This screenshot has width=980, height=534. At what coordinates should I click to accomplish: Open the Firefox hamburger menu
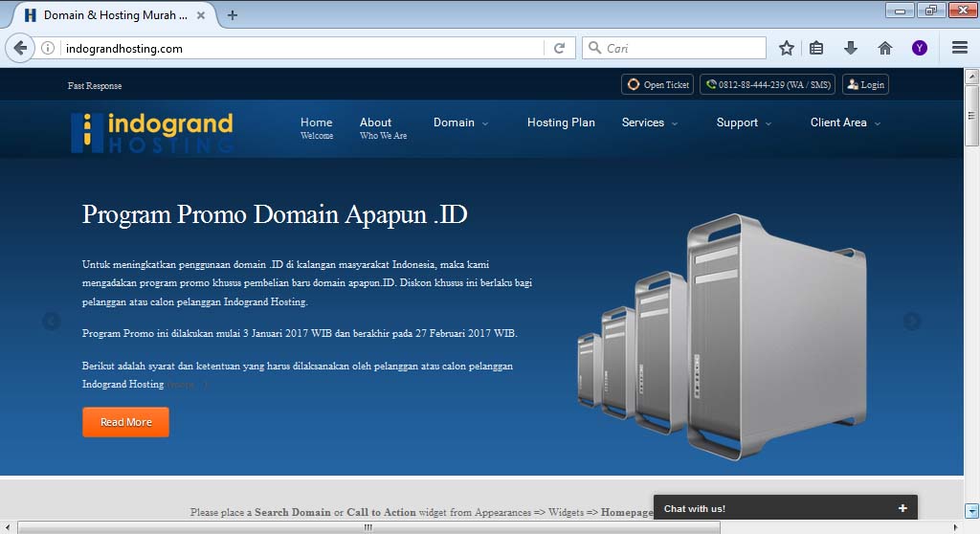coord(959,48)
